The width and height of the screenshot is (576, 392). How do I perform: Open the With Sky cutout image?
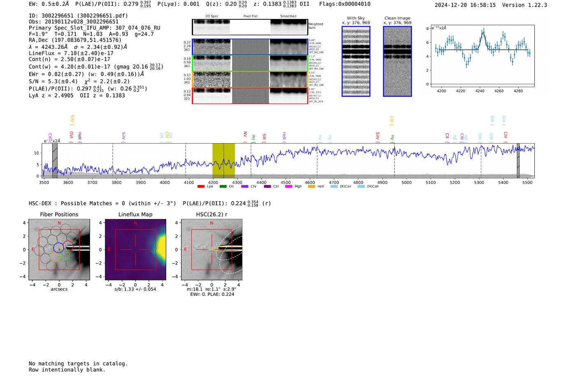[x=356, y=61]
